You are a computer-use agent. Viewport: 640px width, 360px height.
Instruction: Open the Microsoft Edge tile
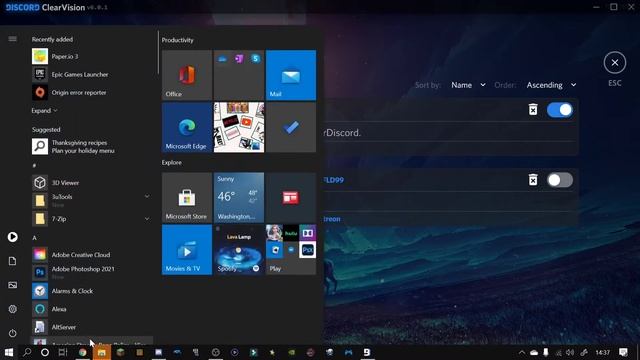[187, 127]
